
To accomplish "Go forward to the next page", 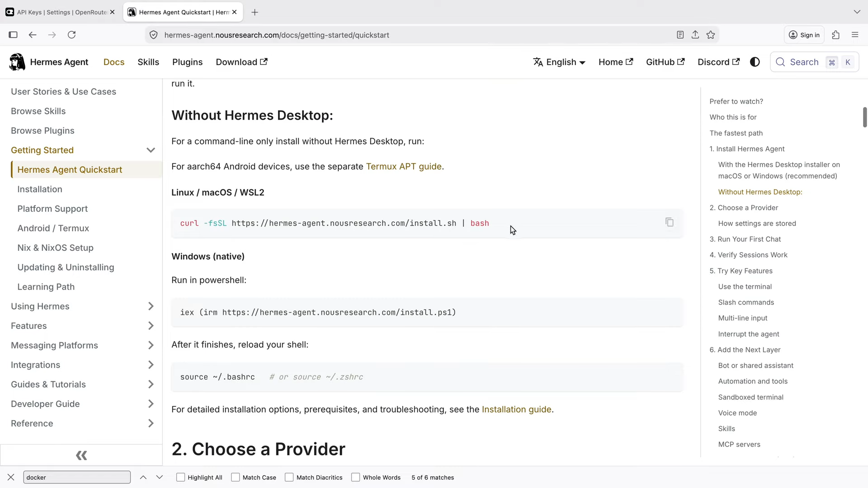I will pyautogui.click(x=52, y=35).
